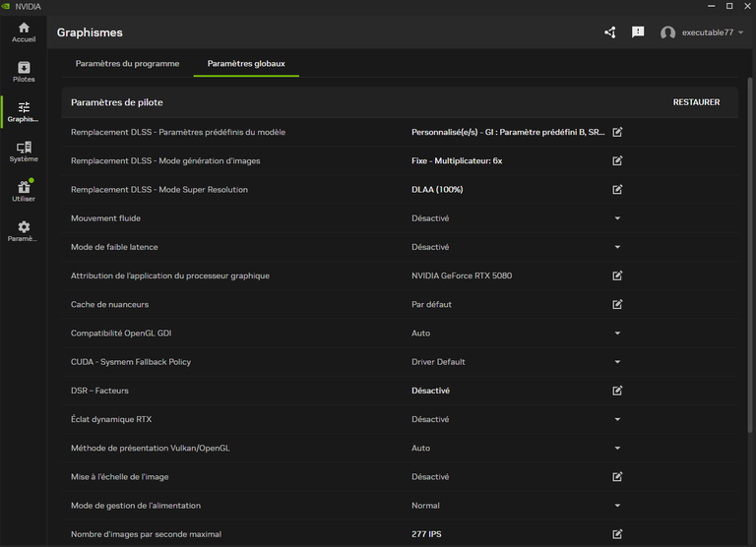Select the Graphismes sidebar icon
Screen dimensions: 756x547
point(24,112)
